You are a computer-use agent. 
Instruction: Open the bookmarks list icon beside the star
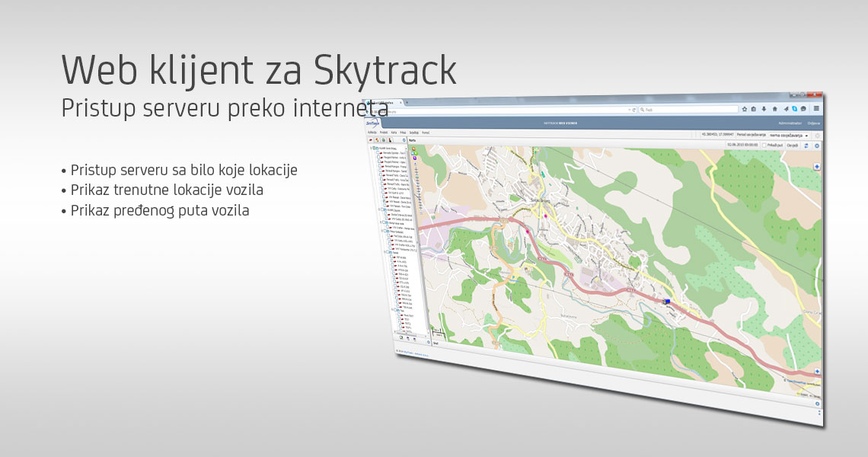coord(754,109)
